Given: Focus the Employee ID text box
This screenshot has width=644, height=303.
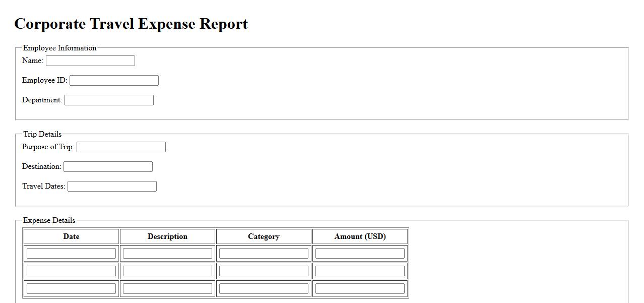Looking at the screenshot, I should 114,80.
